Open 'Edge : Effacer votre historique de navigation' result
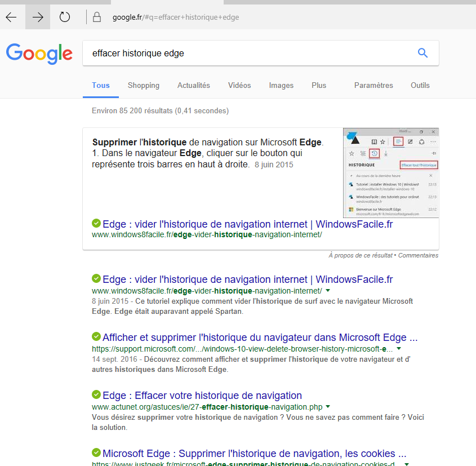The height and width of the screenshot is (466, 476). click(x=202, y=395)
